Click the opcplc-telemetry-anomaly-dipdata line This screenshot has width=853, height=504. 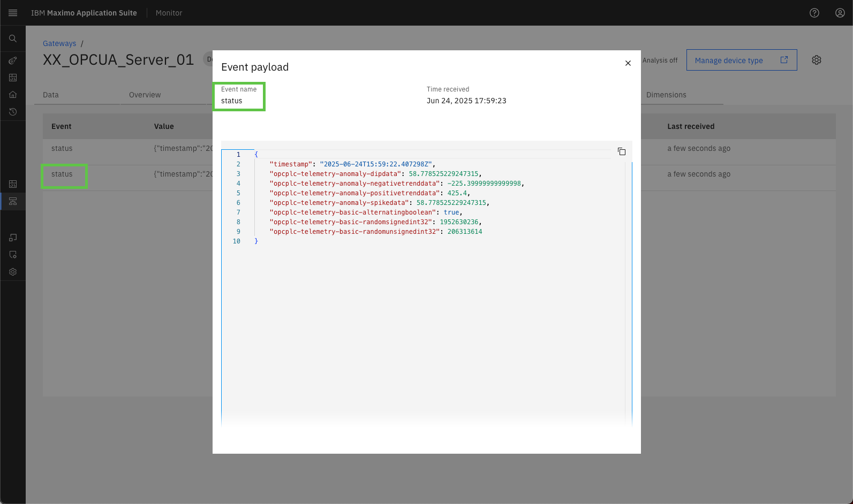(x=375, y=174)
